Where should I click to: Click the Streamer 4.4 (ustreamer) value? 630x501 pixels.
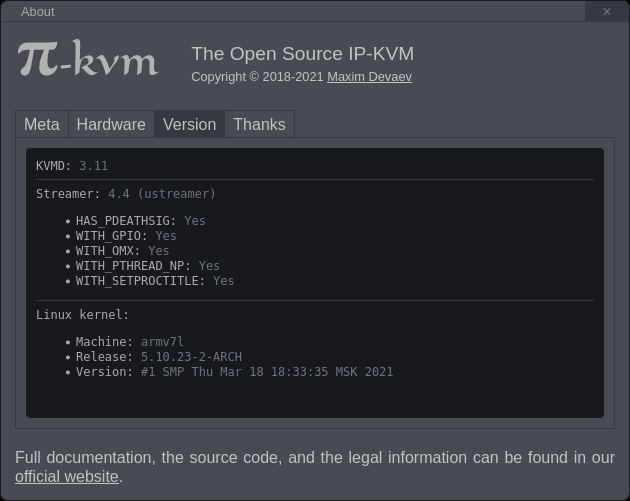click(x=162, y=194)
